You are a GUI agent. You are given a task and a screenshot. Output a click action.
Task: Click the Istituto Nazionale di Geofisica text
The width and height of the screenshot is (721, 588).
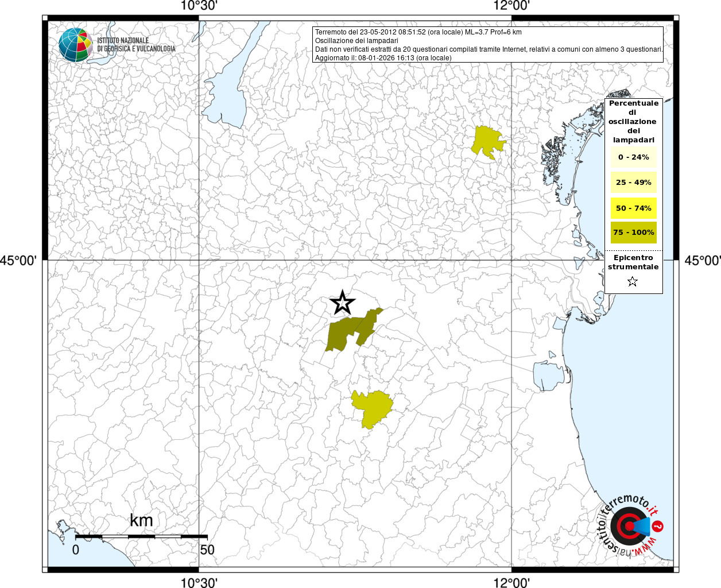point(136,45)
